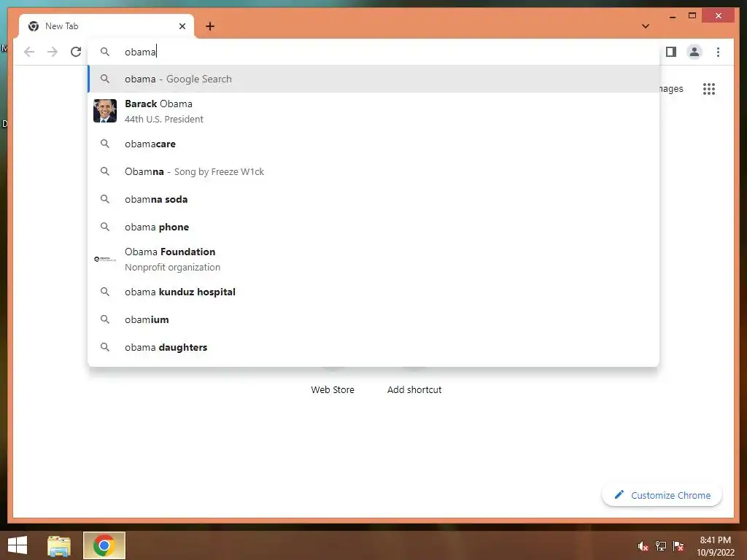Select the Obamna song suggestion
The height and width of the screenshot is (560, 747).
[374, 171]
